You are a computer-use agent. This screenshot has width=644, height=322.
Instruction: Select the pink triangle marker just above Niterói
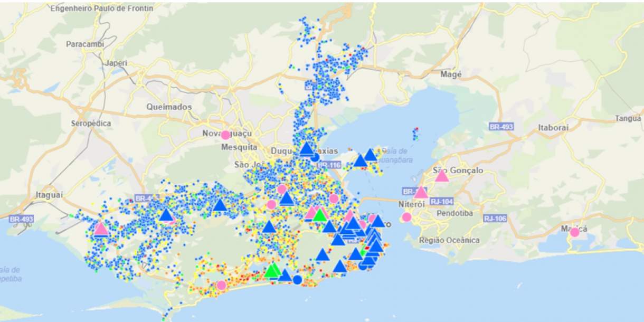pyautogui.click(x=421, y=193)
